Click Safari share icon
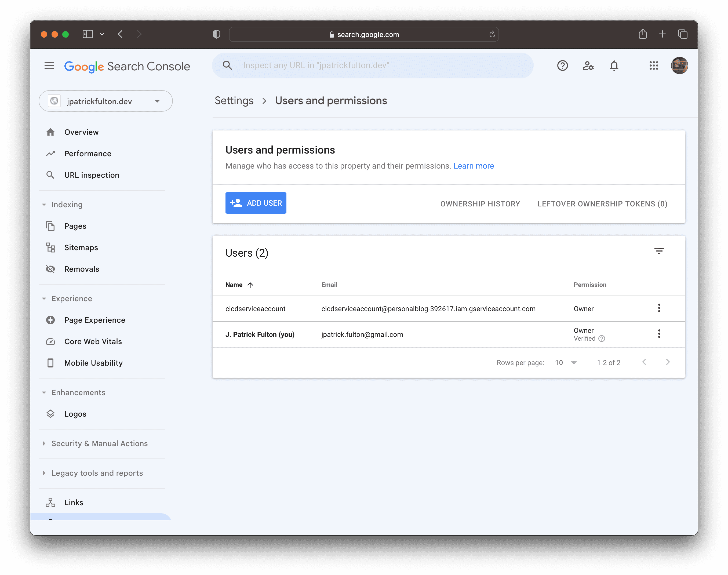Image resolution: width=728 pixels, height=575 pixels. tap(643, 34)
